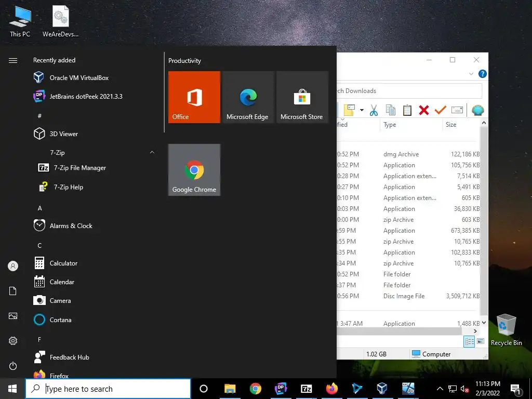Click the right arrow of Explorer horizontal scrollbar
Image resolution: width=532 pixels, height=399 pixels.
[475, 331]
